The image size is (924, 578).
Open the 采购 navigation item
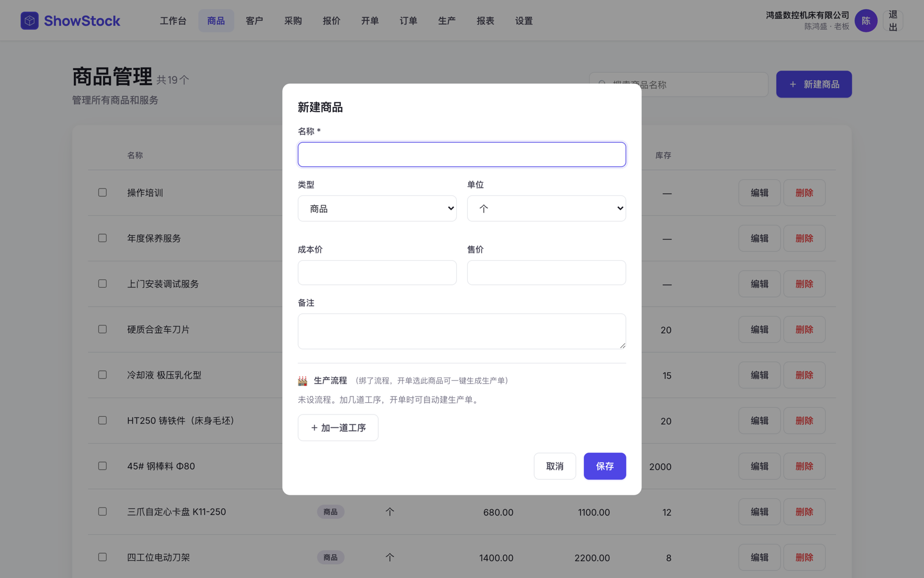(293, 21)
